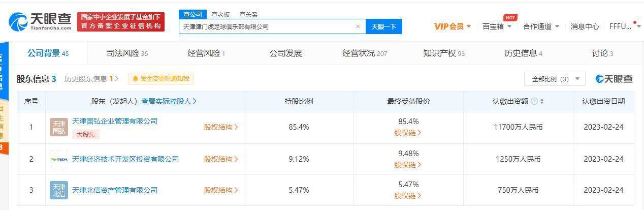The image size is (644, 210).
Task: Open the 历史信息 tab
Action: point(523,53)
